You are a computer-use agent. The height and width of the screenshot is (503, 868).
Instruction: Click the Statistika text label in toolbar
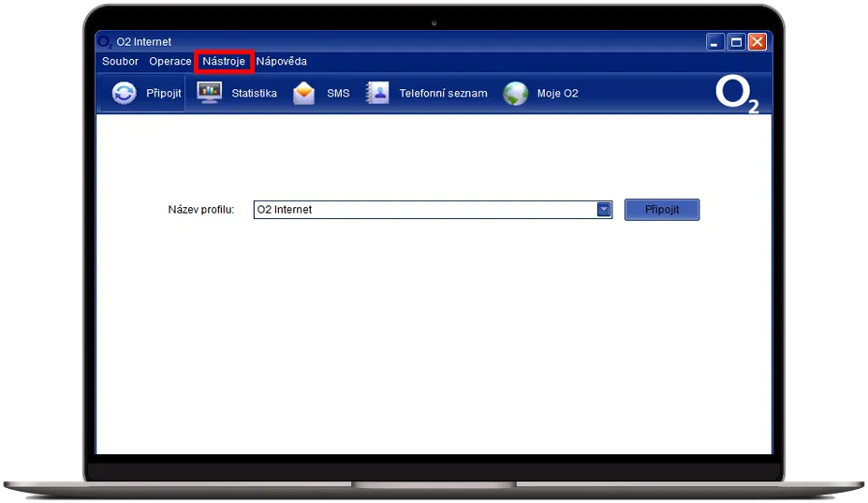[x=255, y=94]
